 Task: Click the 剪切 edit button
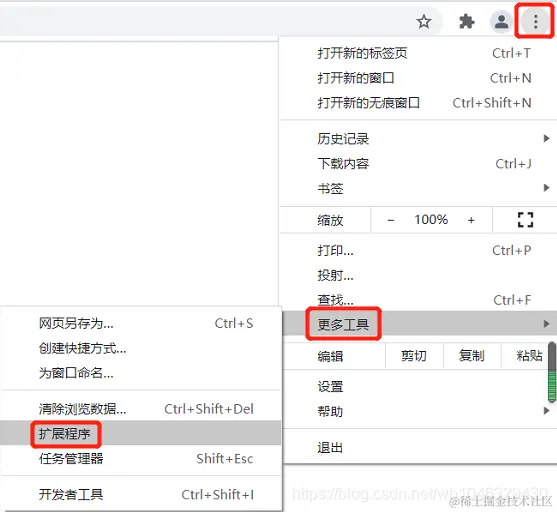pyautogui.click(x=414, y=356)
